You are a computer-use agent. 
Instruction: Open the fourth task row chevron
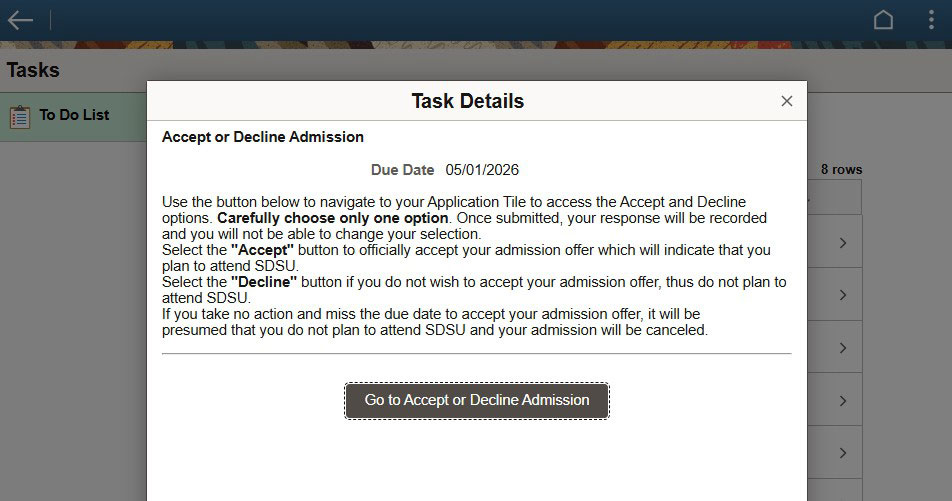pyautogui.click(x=843, y=401)
